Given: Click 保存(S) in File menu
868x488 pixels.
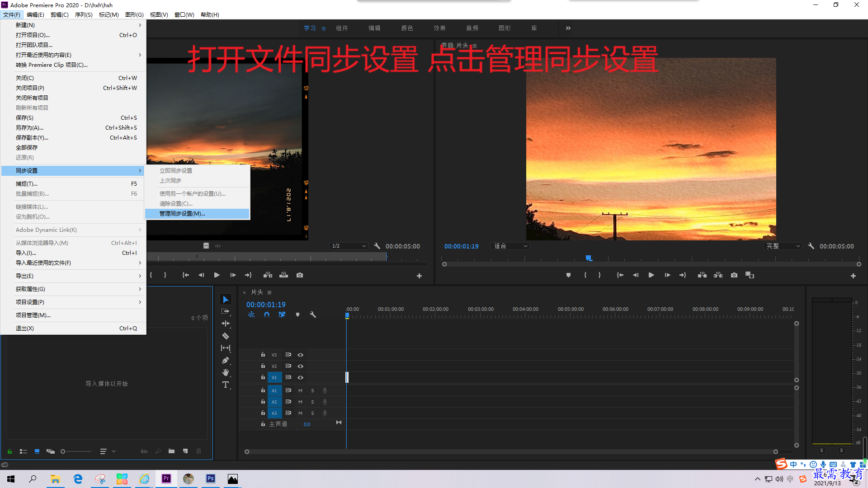Looking at the screenshot, I should [73, 118].
